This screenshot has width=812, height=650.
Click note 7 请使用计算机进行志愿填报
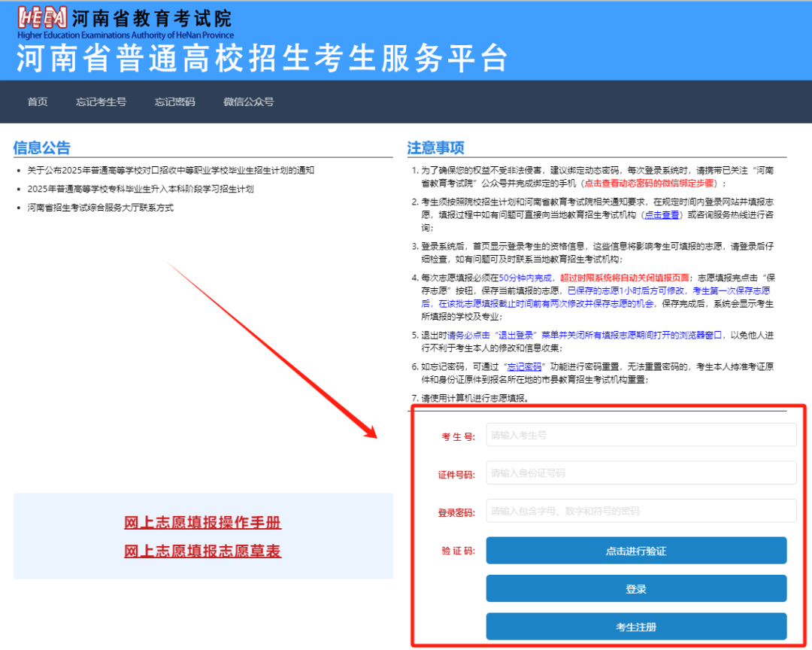(x=474, y=399)
